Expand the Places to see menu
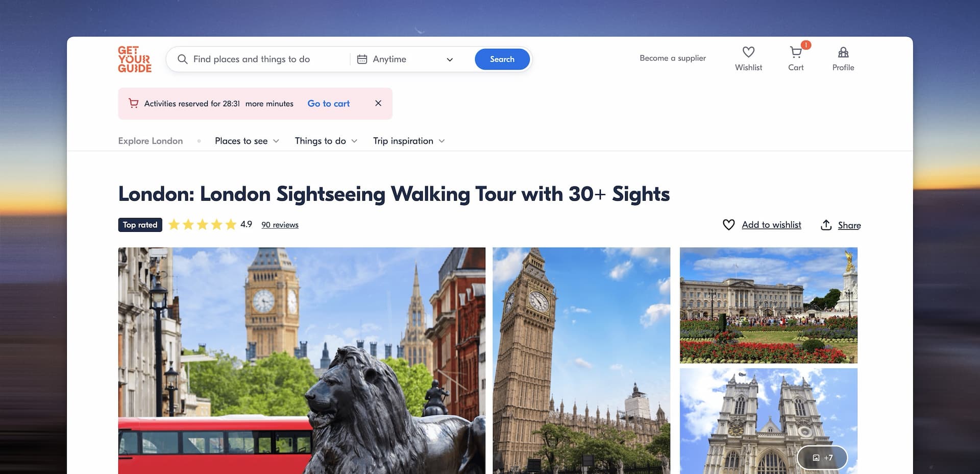 pyautogui.click(x=247, y=141)
